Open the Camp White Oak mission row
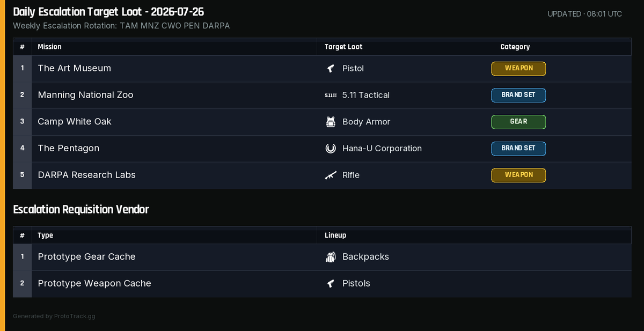 click(x=322, y=122)
